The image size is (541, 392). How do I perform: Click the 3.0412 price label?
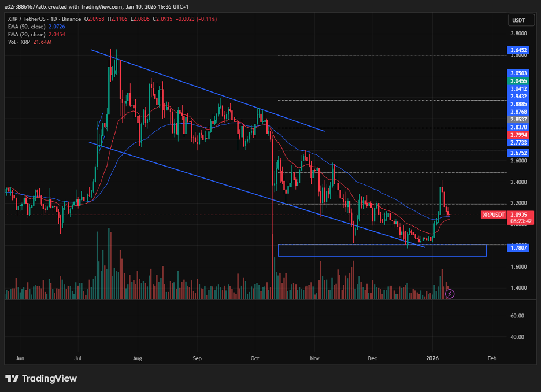tap(518, 88)
